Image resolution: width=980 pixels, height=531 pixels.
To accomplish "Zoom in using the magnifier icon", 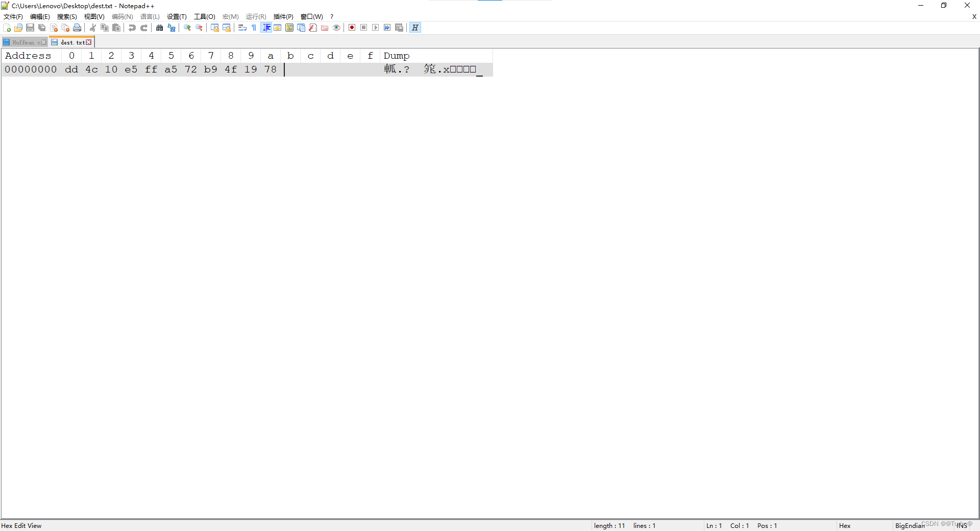I will click(x=187, y=28).
